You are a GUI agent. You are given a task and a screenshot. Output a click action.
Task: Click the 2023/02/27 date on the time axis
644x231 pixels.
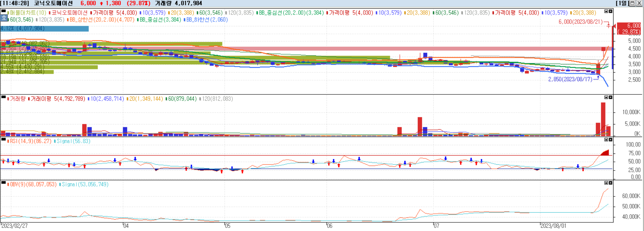coord(15,226)
